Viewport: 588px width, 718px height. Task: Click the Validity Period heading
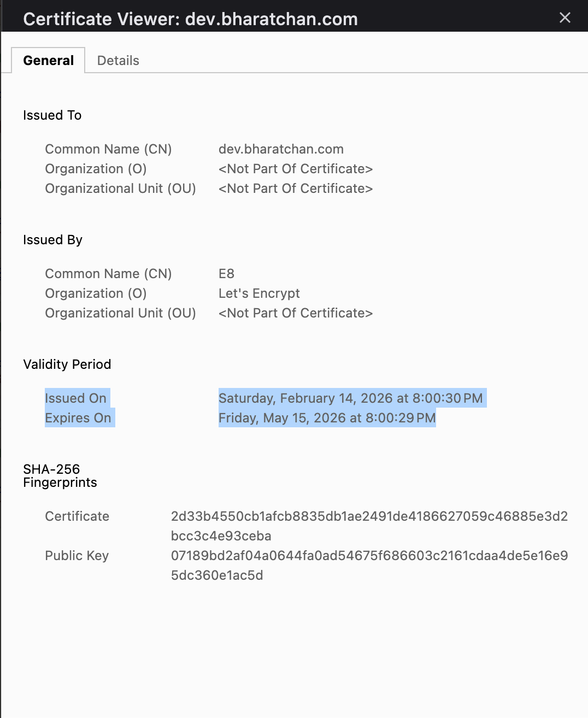(x=67, y=364)
